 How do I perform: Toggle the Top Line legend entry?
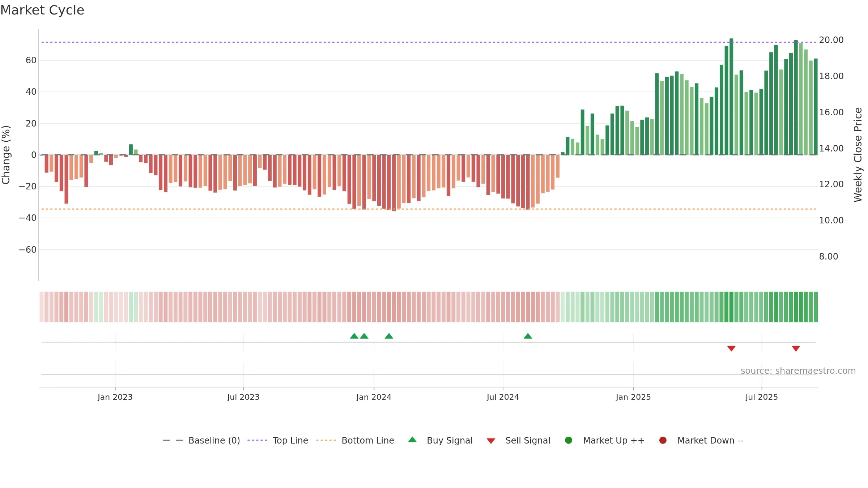(x=278, y=440)
